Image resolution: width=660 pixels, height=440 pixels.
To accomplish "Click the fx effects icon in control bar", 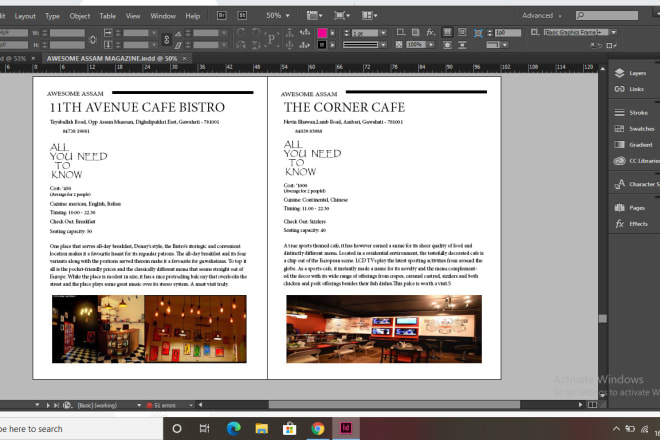I will (431, 32).
